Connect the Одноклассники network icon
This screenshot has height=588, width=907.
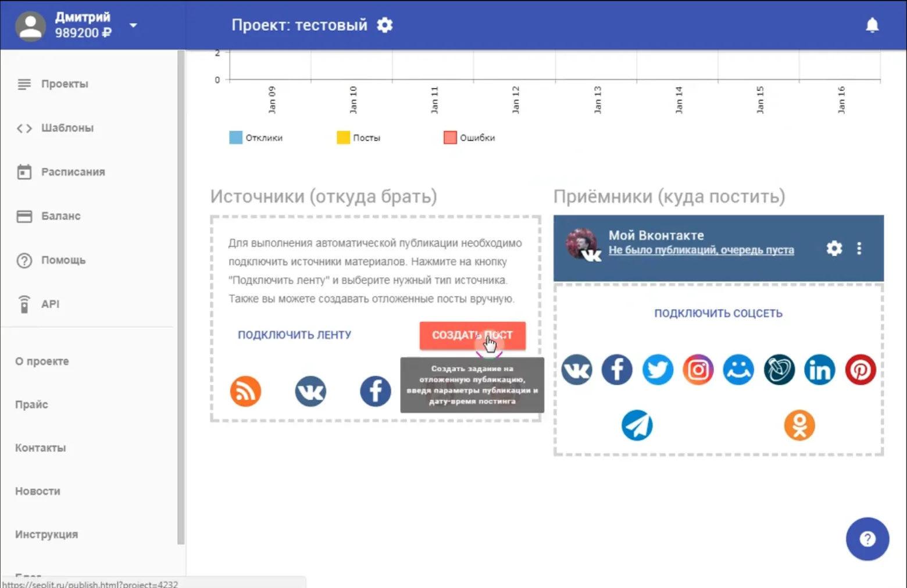coord(799,425)
